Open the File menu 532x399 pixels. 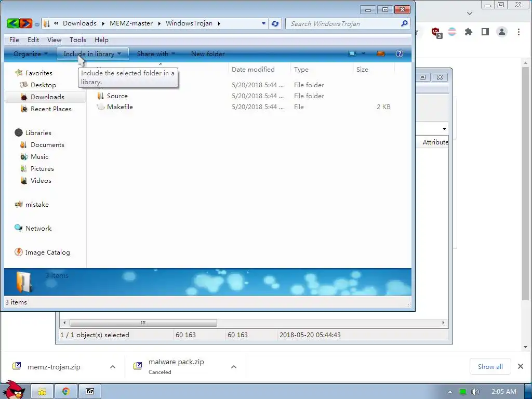[14, 40]
